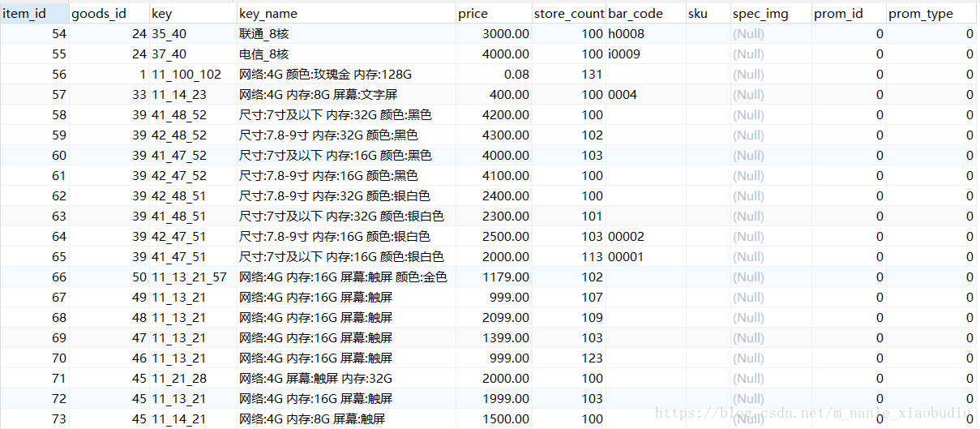Click key cell 35_40

tap(194, 33)
